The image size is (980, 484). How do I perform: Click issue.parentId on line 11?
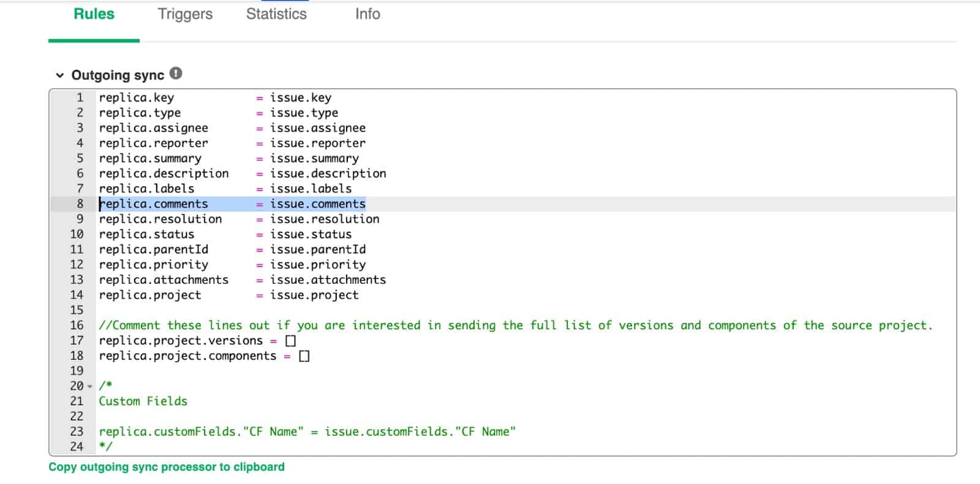pyautogui.click(x=318, y=250)
